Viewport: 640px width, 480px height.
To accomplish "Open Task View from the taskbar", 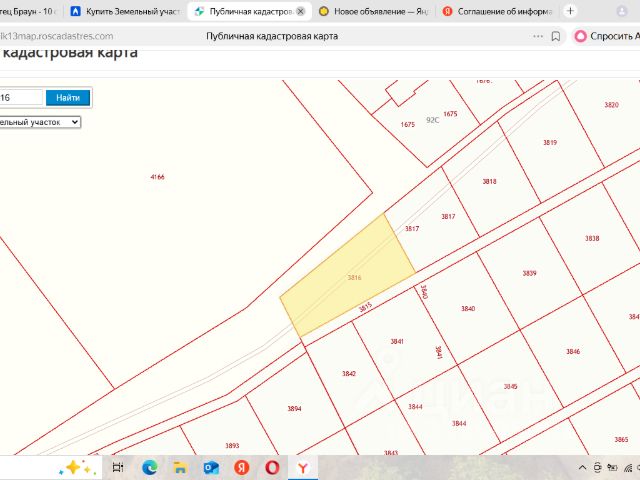I will (118, 467).
